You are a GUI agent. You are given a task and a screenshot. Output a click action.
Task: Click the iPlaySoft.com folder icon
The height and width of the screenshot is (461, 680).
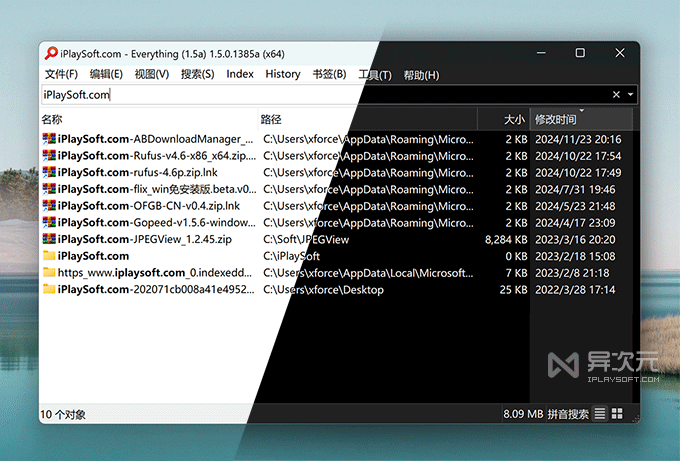point(49,256)
